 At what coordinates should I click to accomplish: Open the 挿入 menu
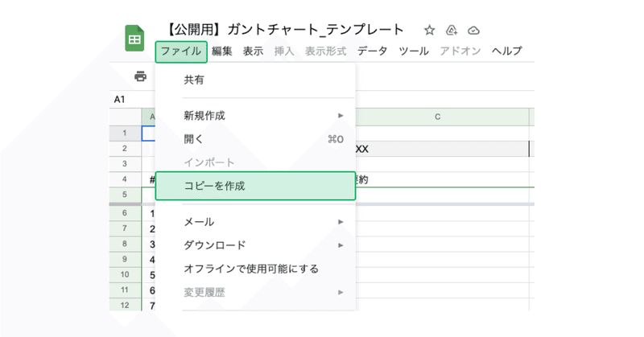click(x=284, y=51)
